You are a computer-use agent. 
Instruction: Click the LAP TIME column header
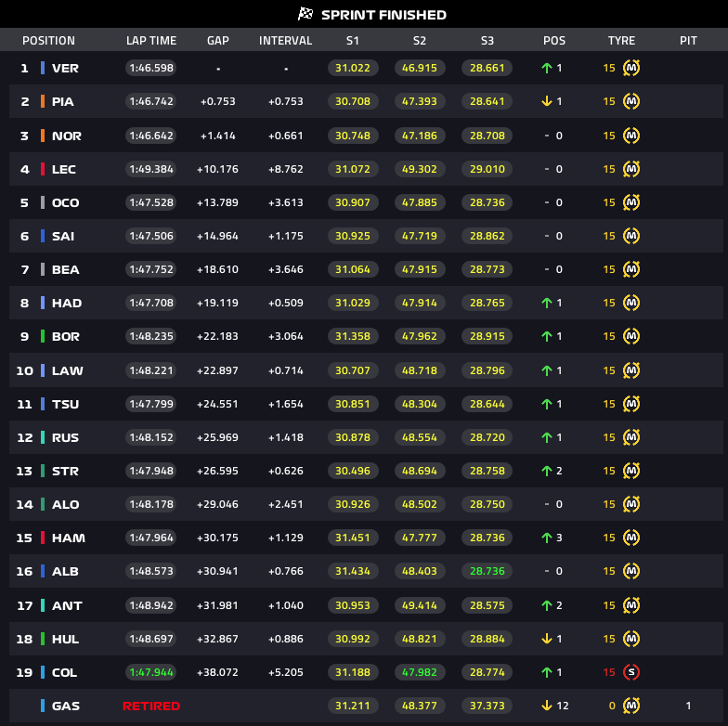(x=151, y=41)
